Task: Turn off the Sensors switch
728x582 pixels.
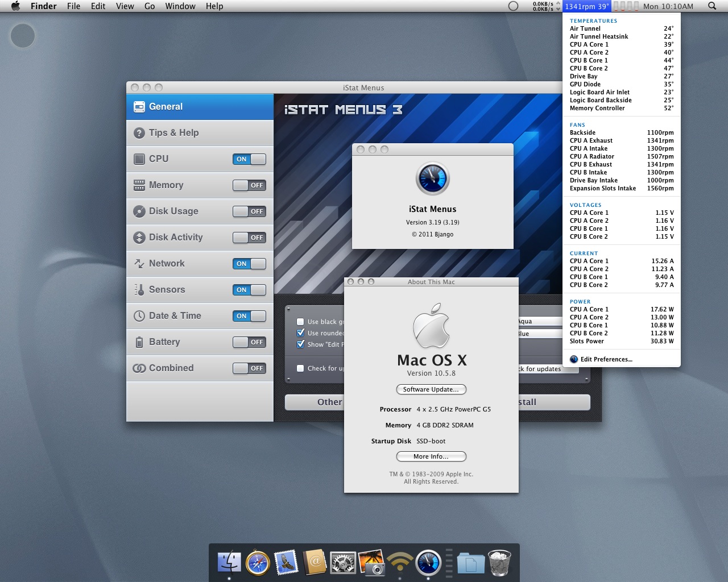Action: [249, 290]
